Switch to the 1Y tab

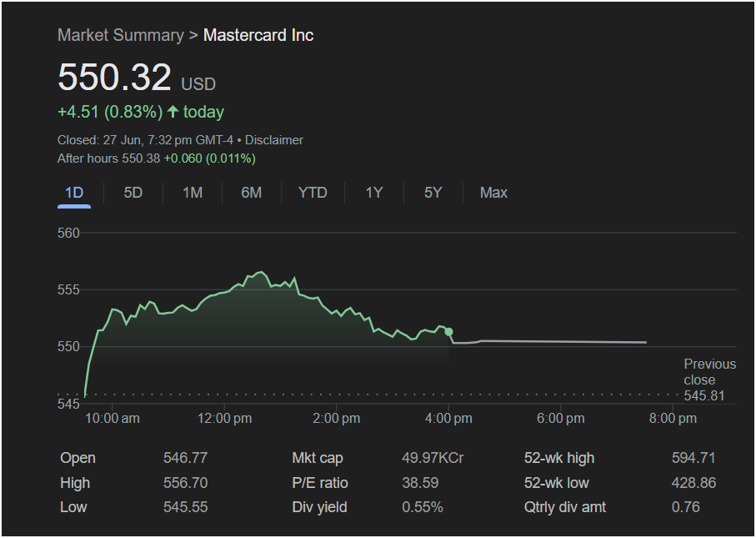tap(373, 193)
